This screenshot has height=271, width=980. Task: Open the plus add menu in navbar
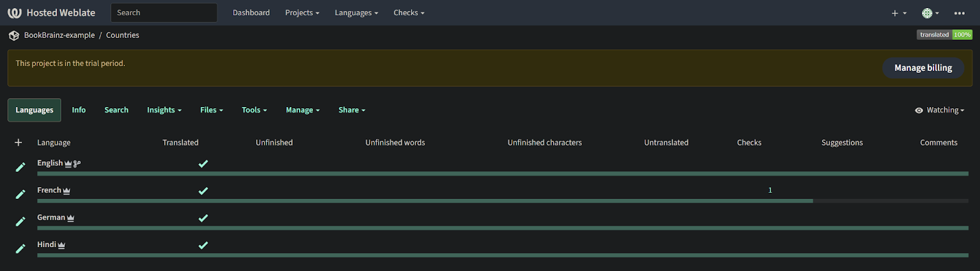click(x=899, y=13)
